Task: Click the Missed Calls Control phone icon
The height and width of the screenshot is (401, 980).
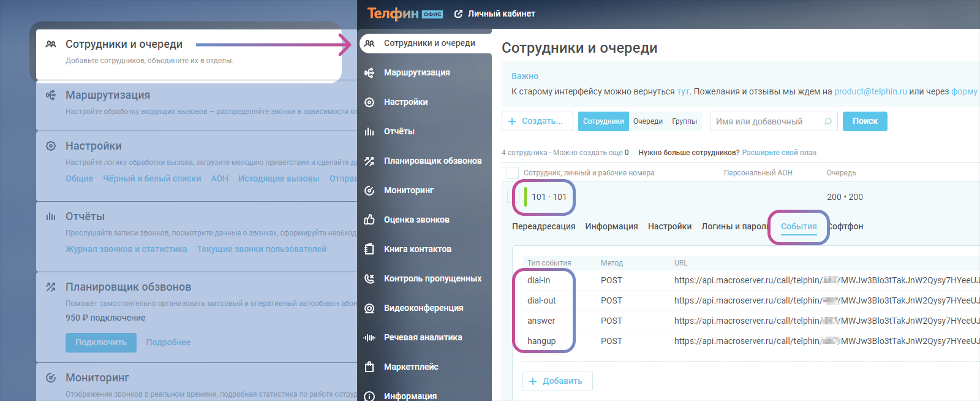Action: point(369,279)
